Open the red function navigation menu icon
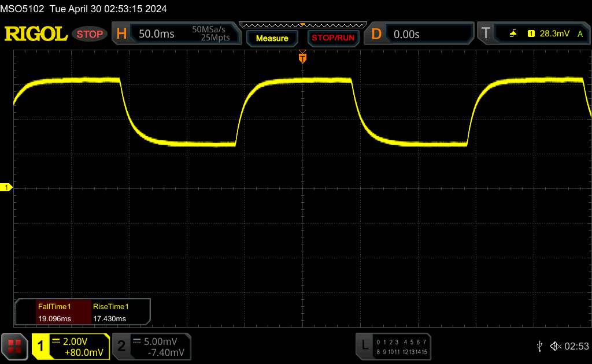The width and height of the screenshot is (592, 364). point(15,346)
